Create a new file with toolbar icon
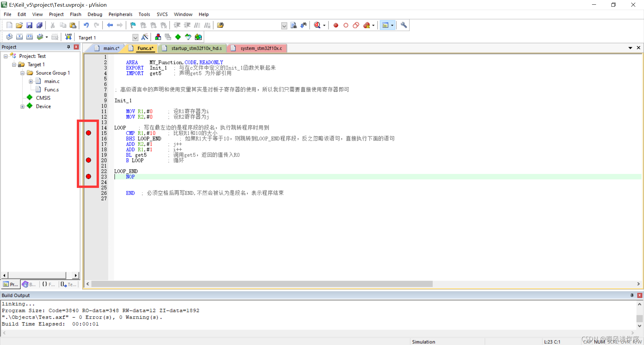The height and width of the screenshot is (345, 644). click(x=9, y=25)
